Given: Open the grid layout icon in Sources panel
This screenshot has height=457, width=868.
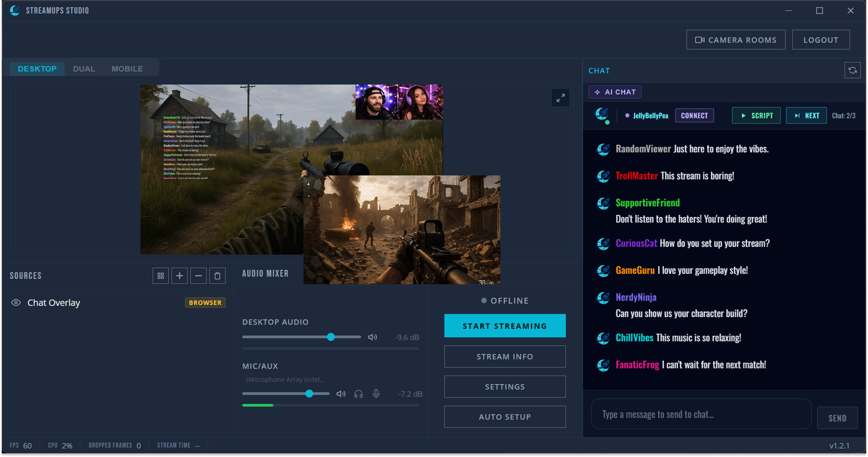Looking at the screenshot, I should tap(160, 275).
